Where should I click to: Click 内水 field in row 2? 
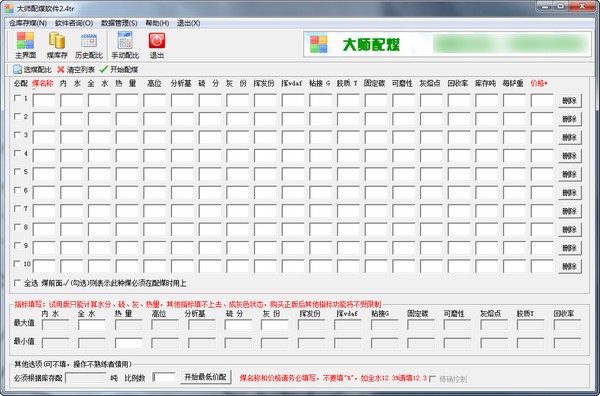pyautogui.click(x=72, y=119)
